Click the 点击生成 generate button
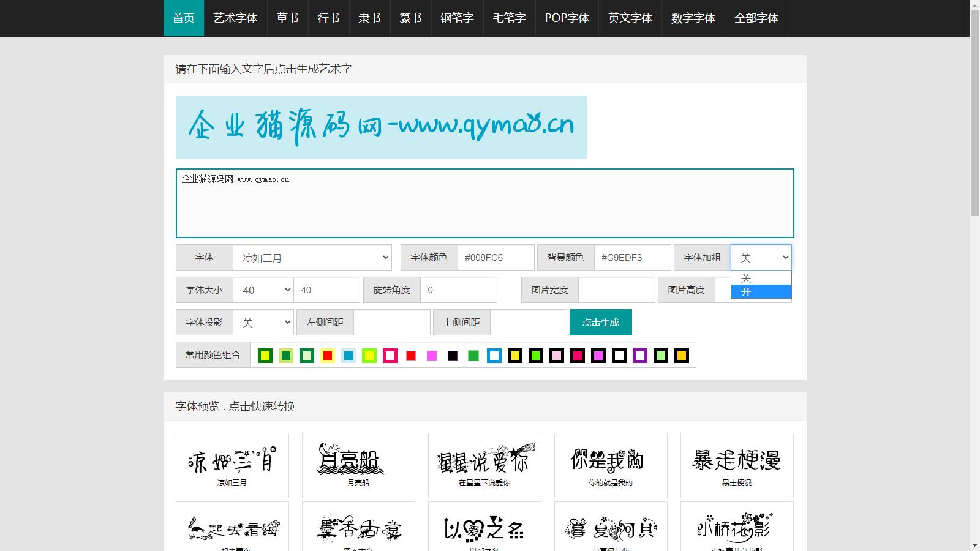This screenshot has height=551, width=980. tap(600, 323)
